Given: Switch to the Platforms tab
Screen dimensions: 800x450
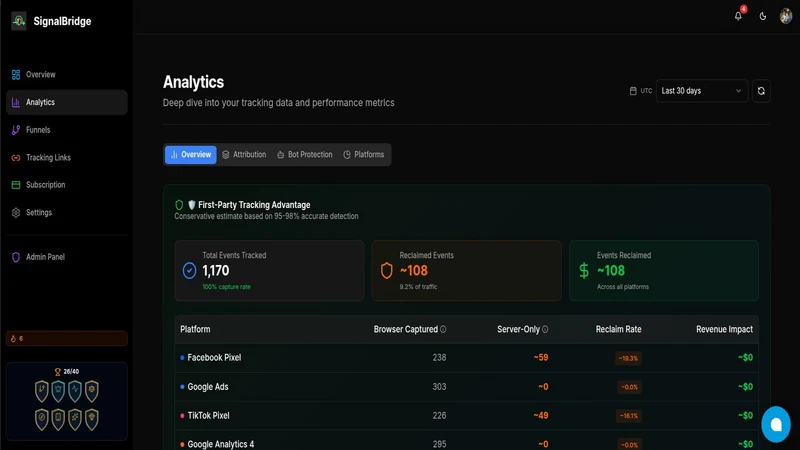Looking at the screenshot, I should [364, 155].
